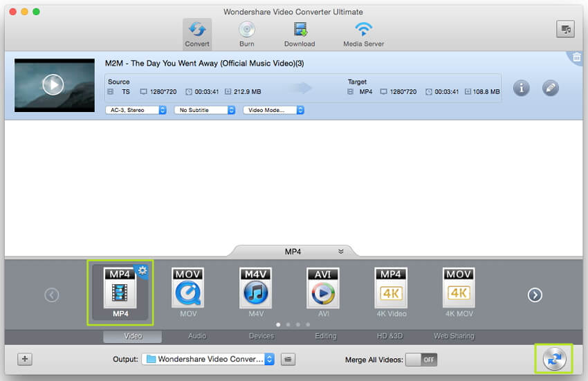Collapse the MP4 format panel handle
Image resolution: width=588 pixels, height=381 pixels.
point(293,251)
